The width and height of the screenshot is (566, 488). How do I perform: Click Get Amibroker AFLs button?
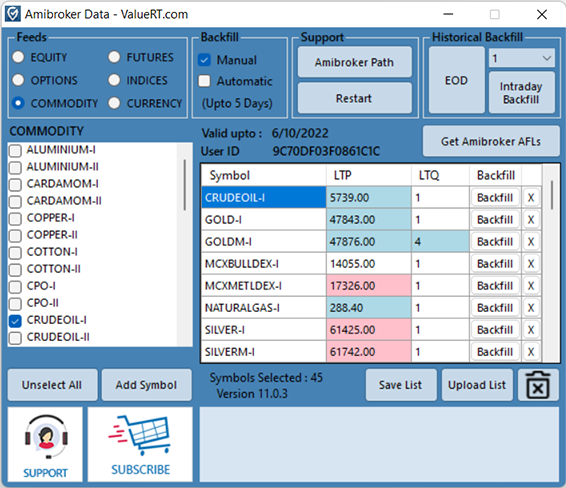coord(491,141)
